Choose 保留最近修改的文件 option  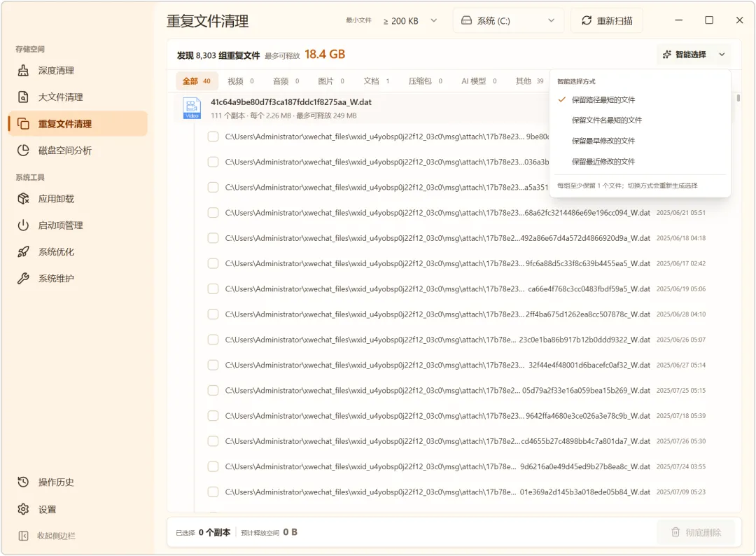640,162
